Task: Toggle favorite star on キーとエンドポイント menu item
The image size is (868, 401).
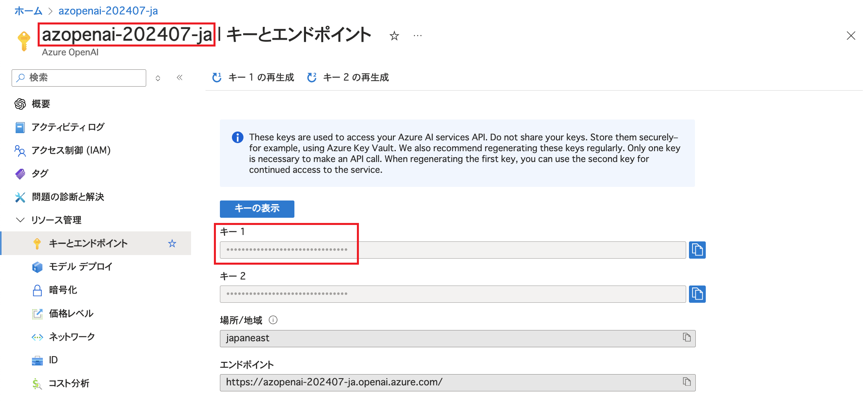Action: (x=172, y=243)
